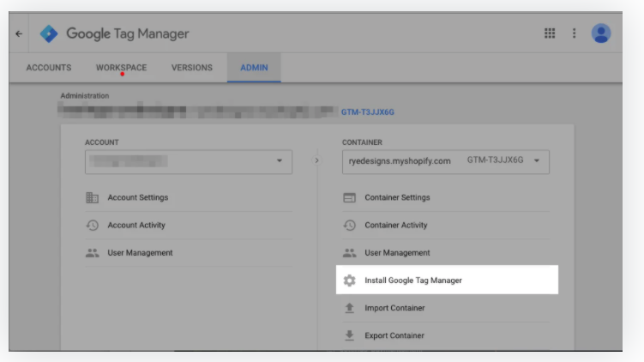The height and width of the screenshot is (362, 644).
Task: Switch to the Workspace tab
Action: [121, 68]
